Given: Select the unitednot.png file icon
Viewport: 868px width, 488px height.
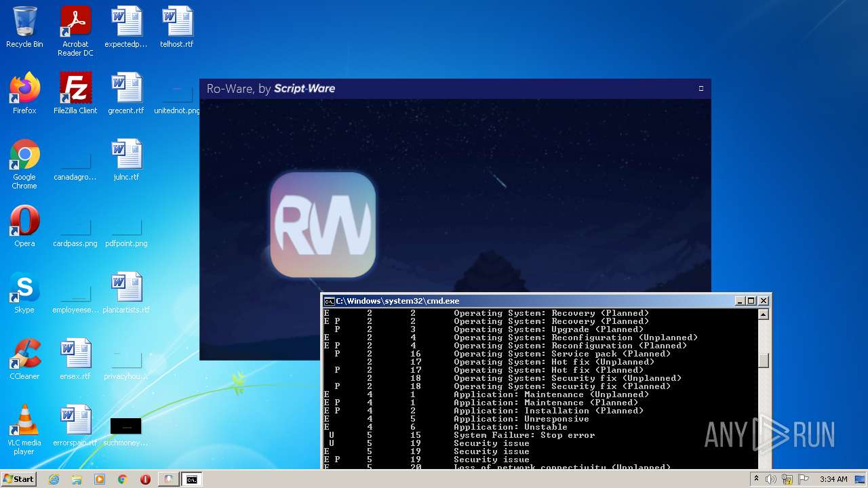Looking at the screenshot, I should click(177, 99).
